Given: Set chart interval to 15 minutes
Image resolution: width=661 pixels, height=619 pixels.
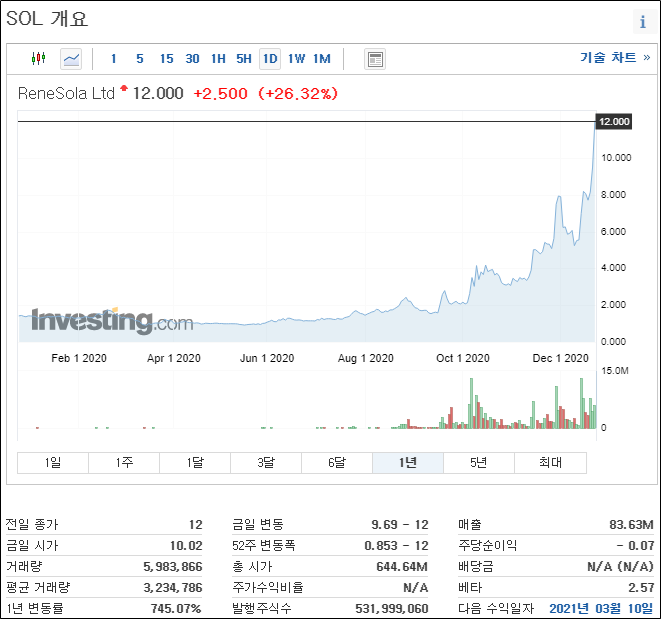Looking at the screenshot, I should pos(167,59).
